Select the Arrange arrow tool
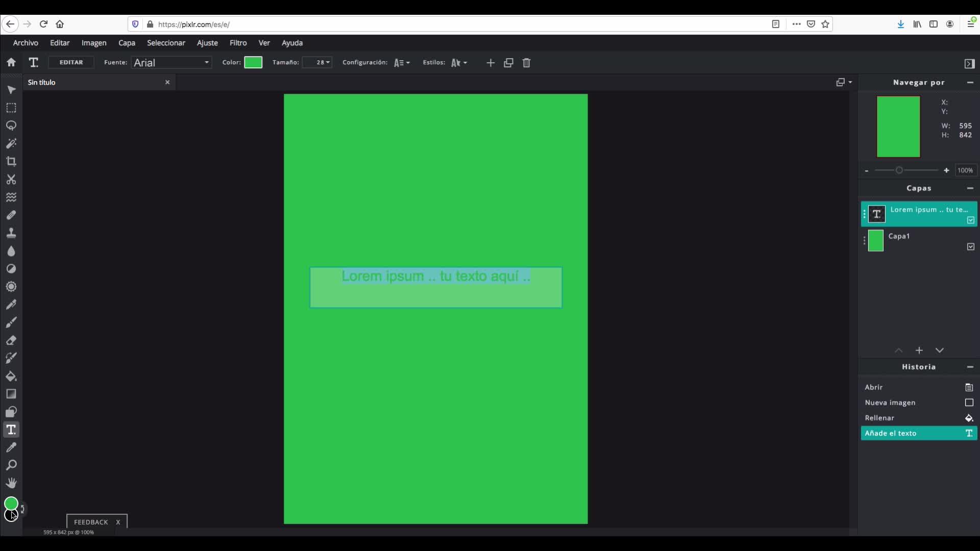The height and width of the screenshot is (551, 980). coord(11,90)
